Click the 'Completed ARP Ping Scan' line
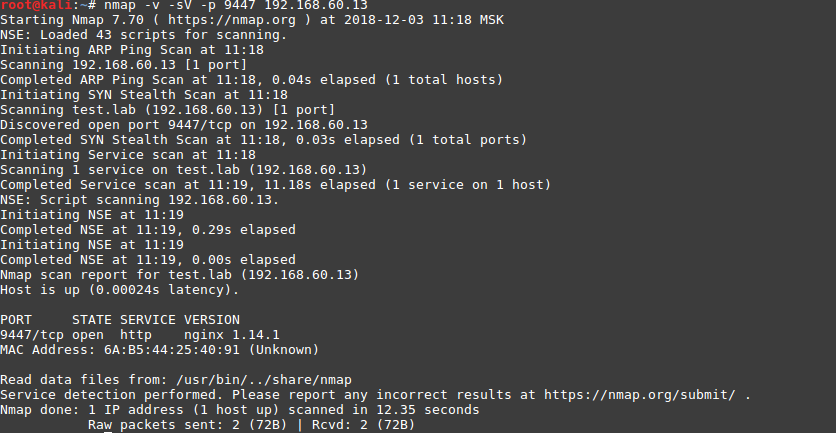 coord(250,79)
